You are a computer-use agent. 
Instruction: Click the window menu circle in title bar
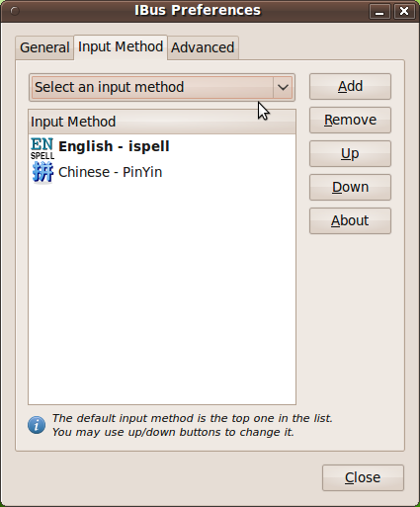click(x=15, y=11)
